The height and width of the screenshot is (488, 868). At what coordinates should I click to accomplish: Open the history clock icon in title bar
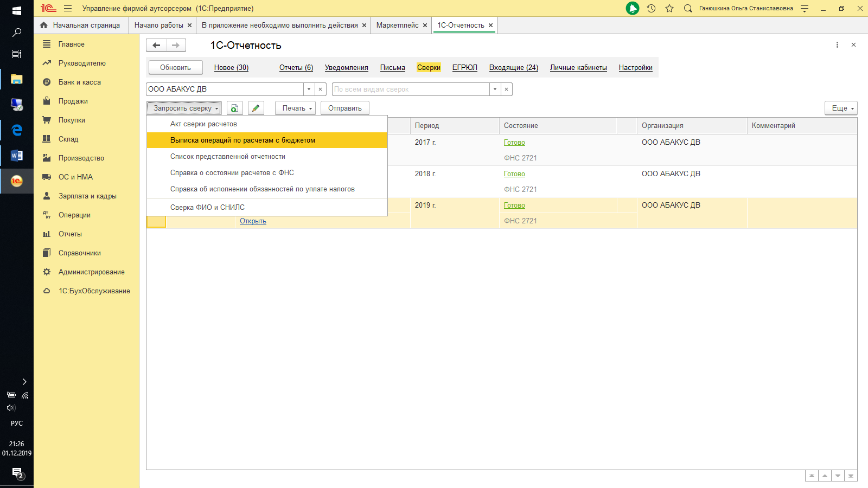[651, 9]
